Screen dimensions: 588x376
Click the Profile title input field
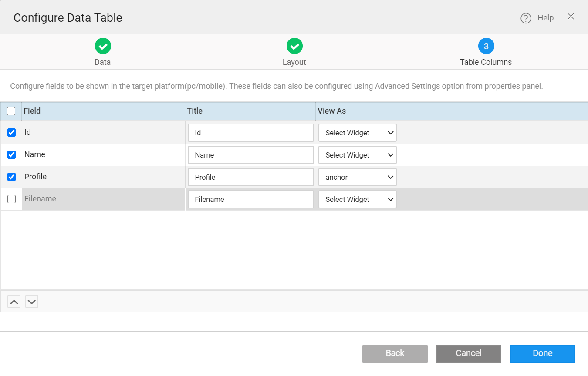coord(250,178)
